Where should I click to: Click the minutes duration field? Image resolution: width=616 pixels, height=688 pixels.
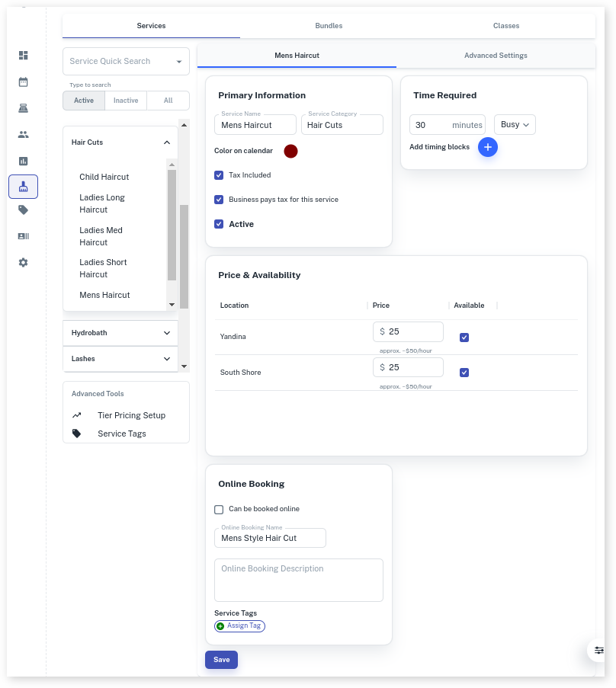pos(448,125)
